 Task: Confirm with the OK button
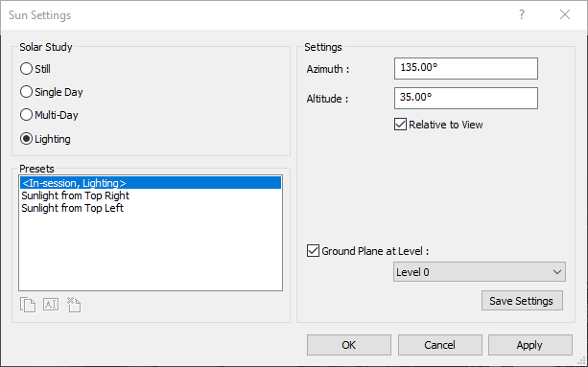tap(349, 345)
